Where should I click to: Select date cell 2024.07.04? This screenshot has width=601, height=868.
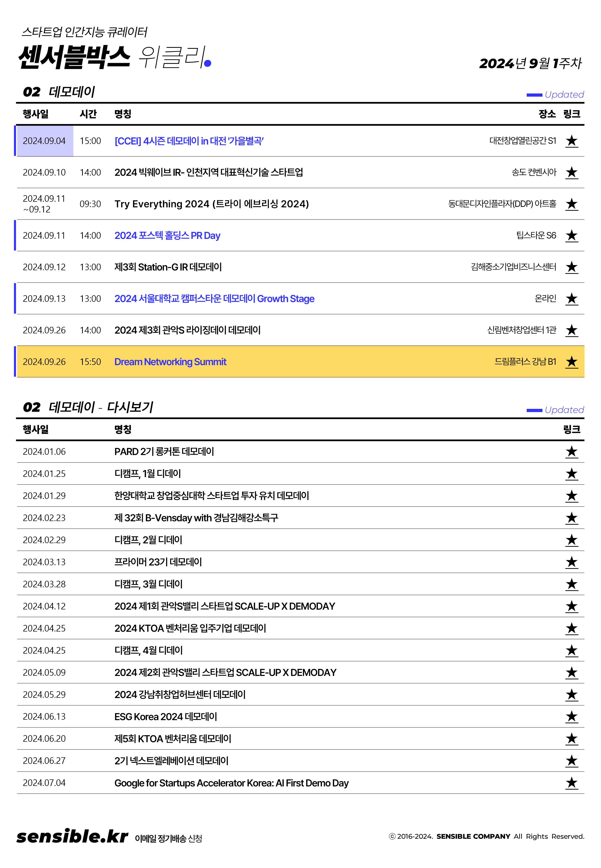44,783
